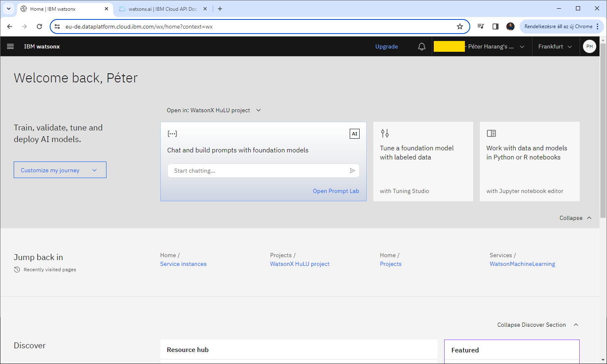This screenshot has width=607, height=364.
Task: Go back in browser history
Action: tap(10, 27)
